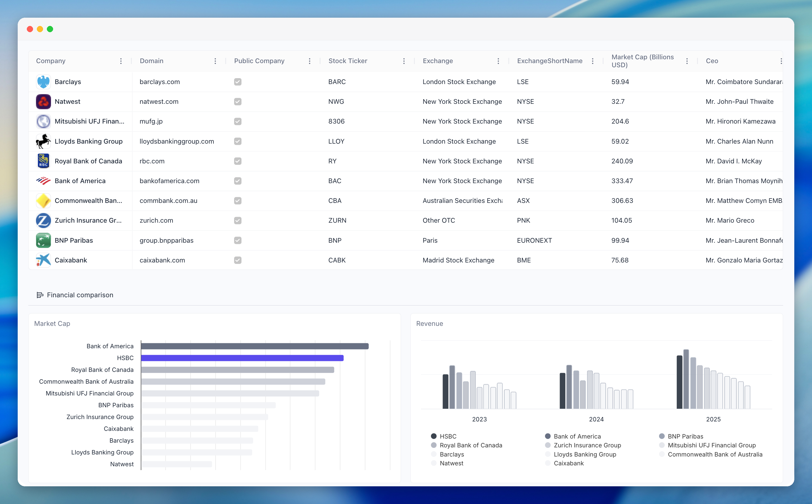
Task: Toggle Public Company checkbox for Bank of America
Action: tap(238, 181)
